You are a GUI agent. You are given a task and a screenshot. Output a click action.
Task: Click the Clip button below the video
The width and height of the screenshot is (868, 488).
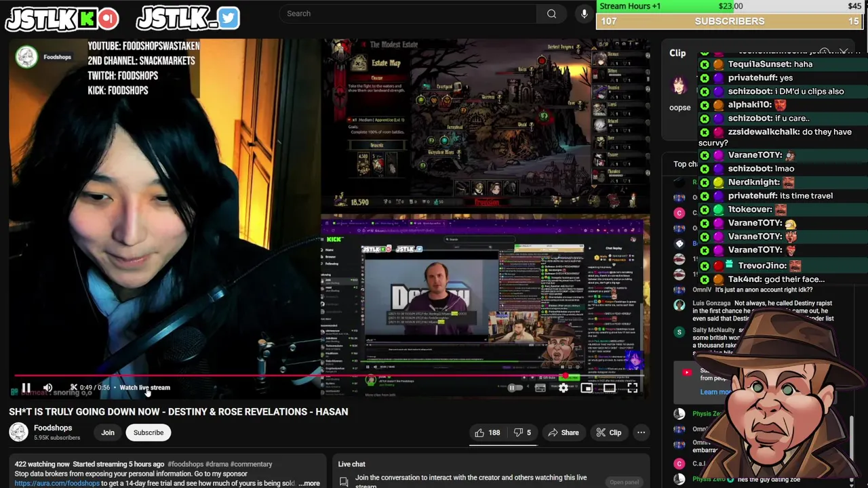pyautogui.click(x=608, y=432)
